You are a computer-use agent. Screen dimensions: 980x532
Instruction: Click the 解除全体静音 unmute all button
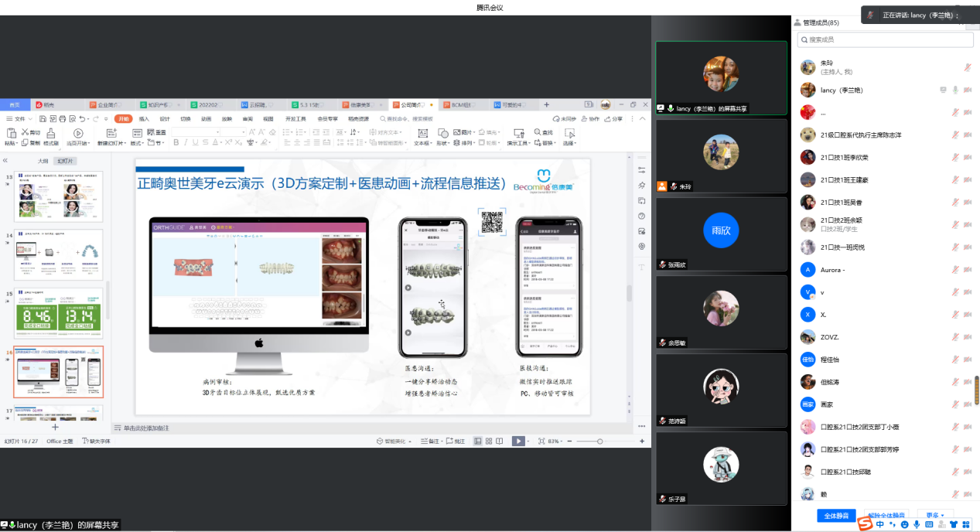pyautogui.click(x=885, y=515)
